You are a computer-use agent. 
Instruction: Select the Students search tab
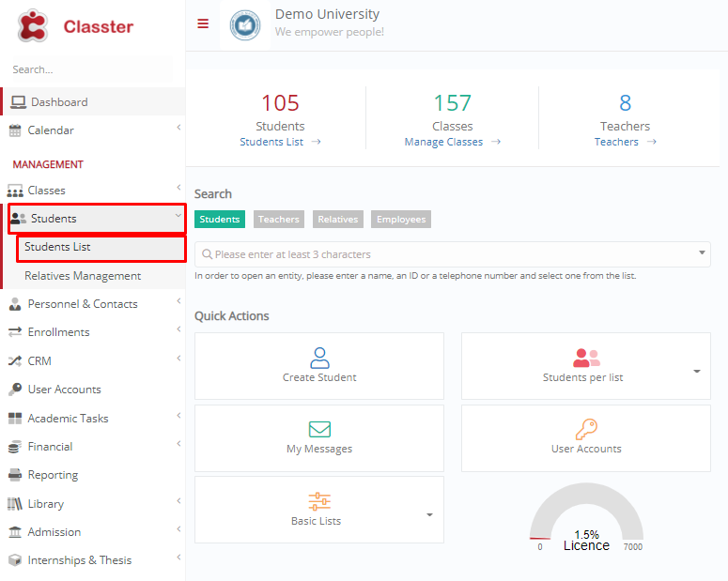coord(220,219)
